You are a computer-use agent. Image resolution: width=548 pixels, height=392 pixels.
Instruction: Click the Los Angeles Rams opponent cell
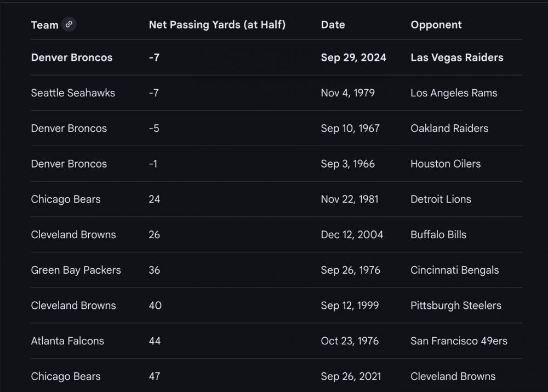click(453, 93)
